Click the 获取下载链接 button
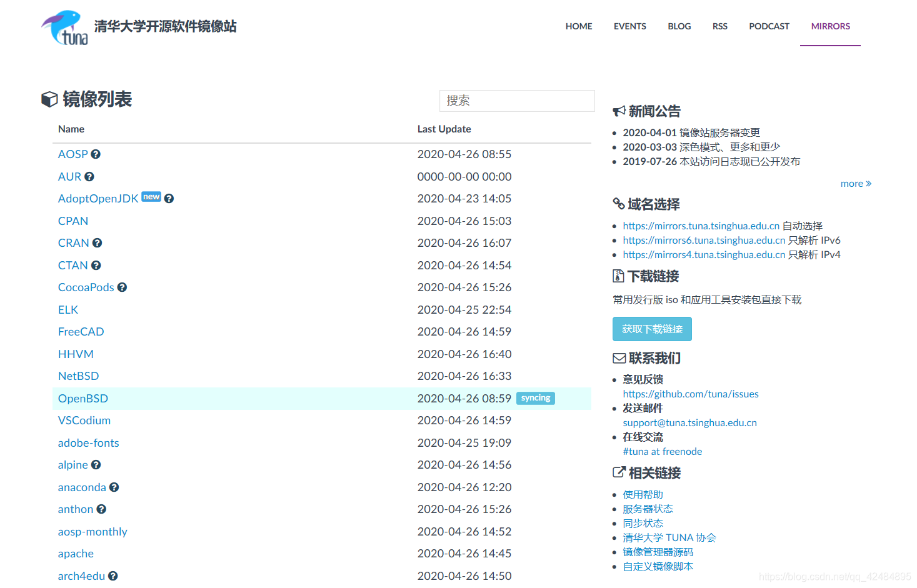The width and height of the screenshot is (917, 588). pos(652,329)
